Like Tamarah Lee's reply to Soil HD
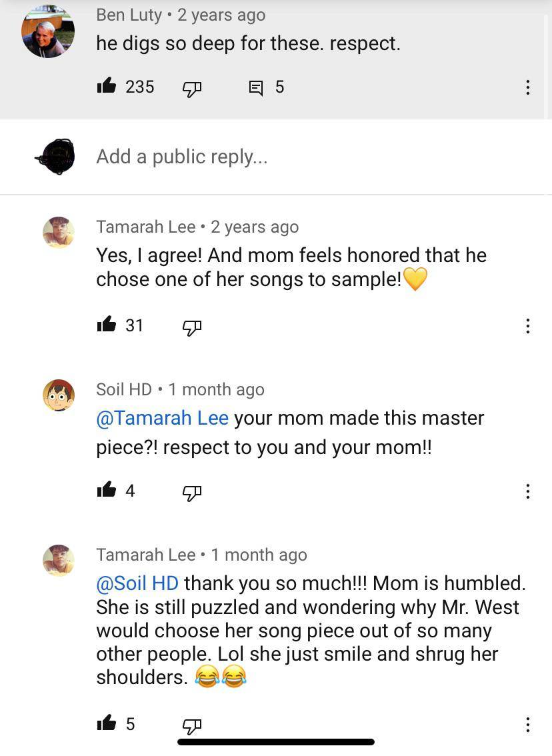The height and width of the screenshot is (756, 552). point(106,724)
